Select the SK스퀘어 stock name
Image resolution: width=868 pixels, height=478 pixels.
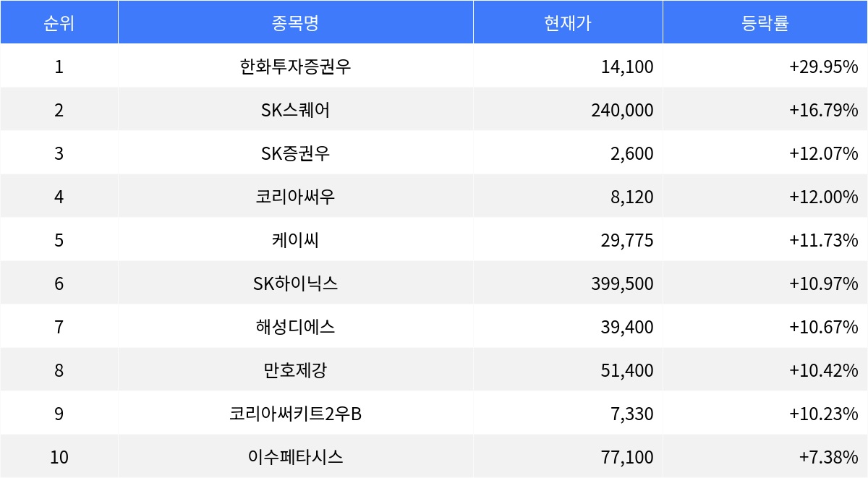pyautogui.click(x=295, y=111)
